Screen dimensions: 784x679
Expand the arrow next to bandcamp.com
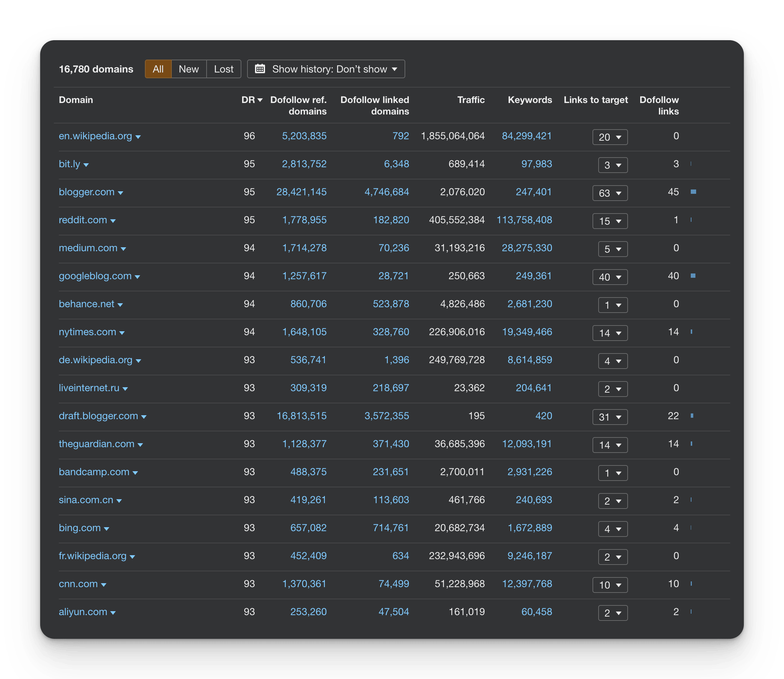pos(135,473)
